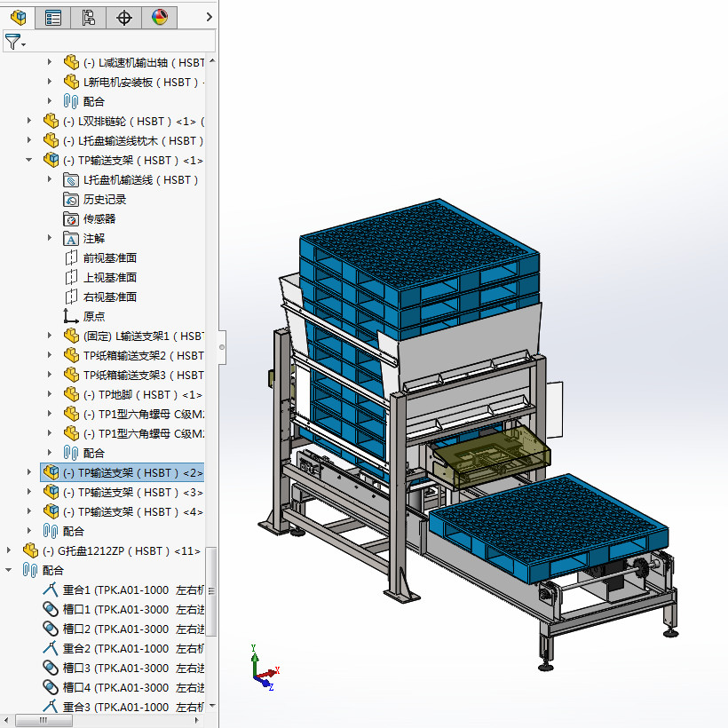The height and width of the screenshot is (728, 728).
Task: Click the TP地脚 (HSBT) part icon
Action: (71, 394)
